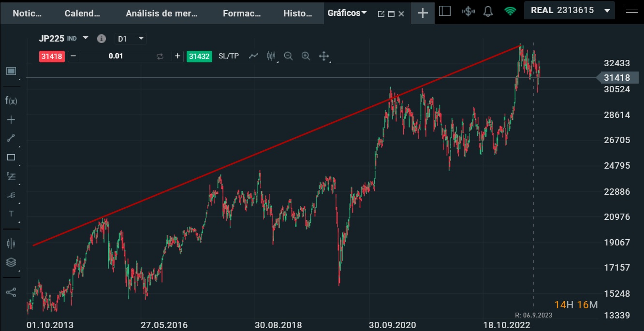The height and width of the screenshot is (331, 644).
Task: Toggle the chart pan/move mode
Action: 323,56
